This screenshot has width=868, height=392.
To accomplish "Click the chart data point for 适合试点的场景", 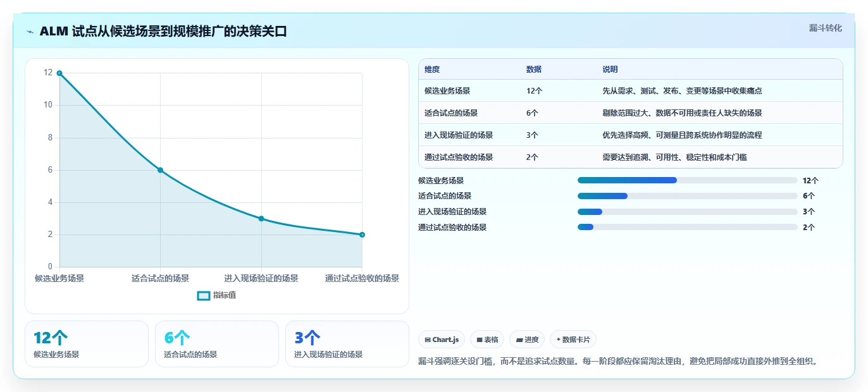I will coord(160,170).
